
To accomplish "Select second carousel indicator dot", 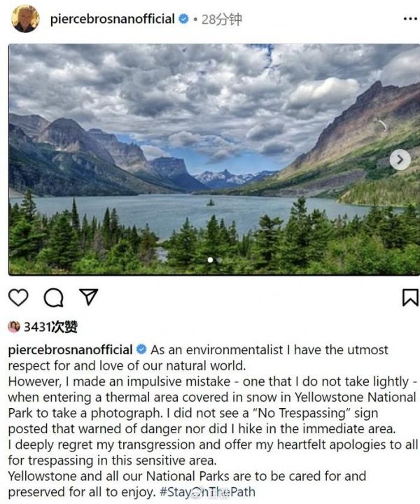I will click(x=219, y=260).
